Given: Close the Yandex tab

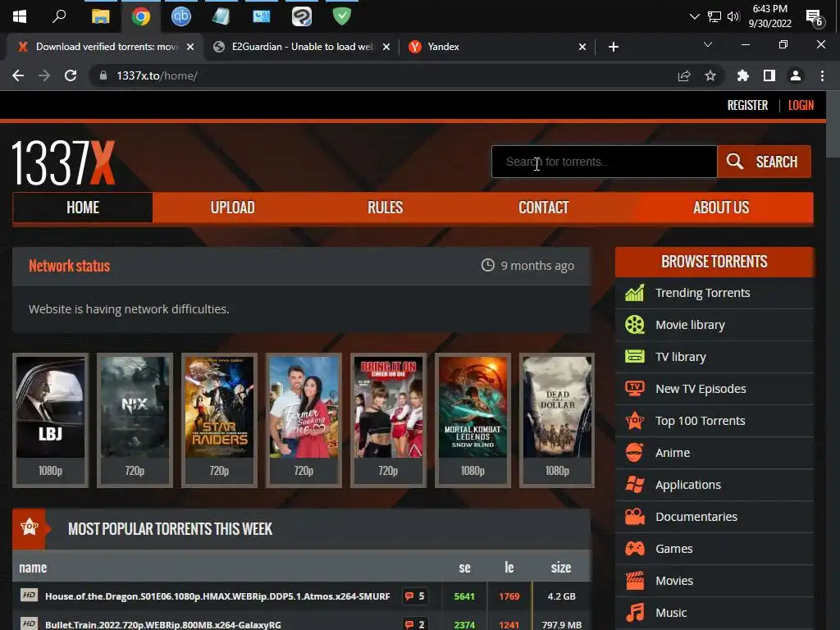Looking at the screenshot, I should coord(582,47).
